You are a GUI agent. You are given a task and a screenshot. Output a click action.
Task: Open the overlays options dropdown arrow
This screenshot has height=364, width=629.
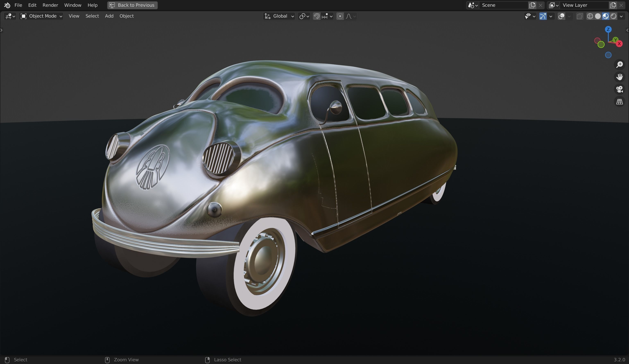pyautogui.click(x=569, y=16)
